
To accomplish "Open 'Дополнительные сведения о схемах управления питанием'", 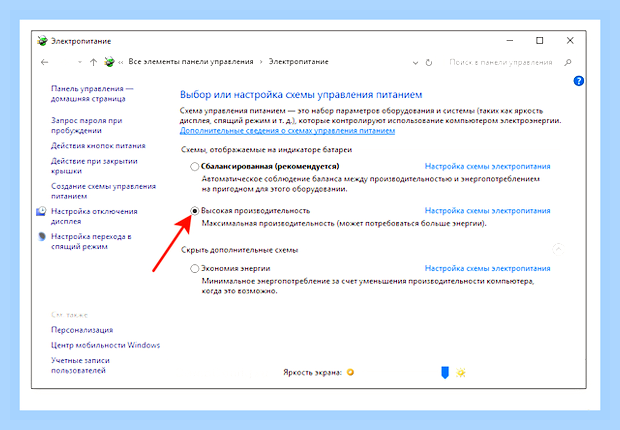I will 287,131.
